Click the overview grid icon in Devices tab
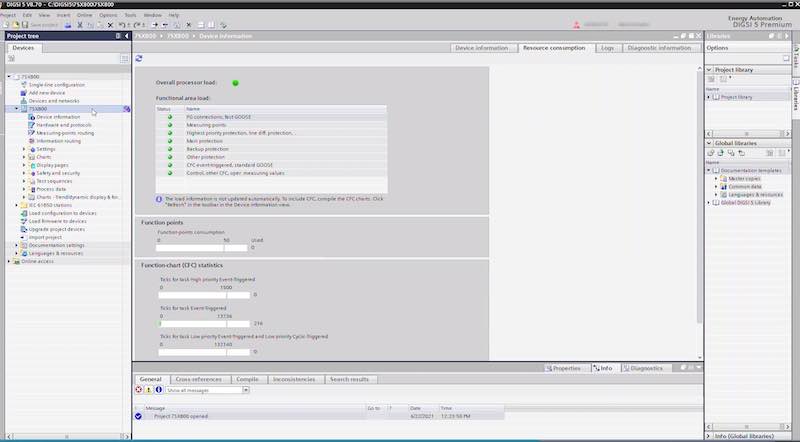Image resolution: width=800 pixels, height=442 pixels. coord(124,59)
